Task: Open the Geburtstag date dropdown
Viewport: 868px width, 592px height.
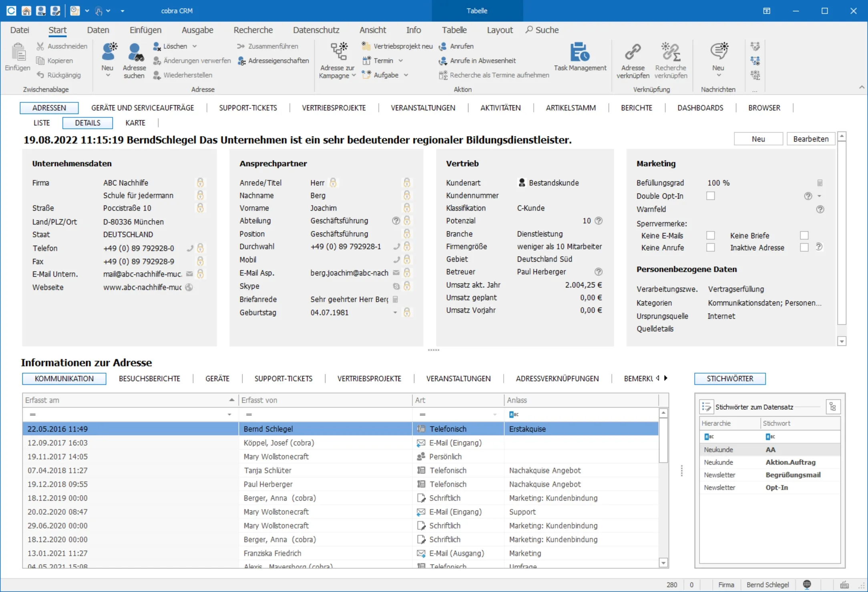Action: pos(395,313)
